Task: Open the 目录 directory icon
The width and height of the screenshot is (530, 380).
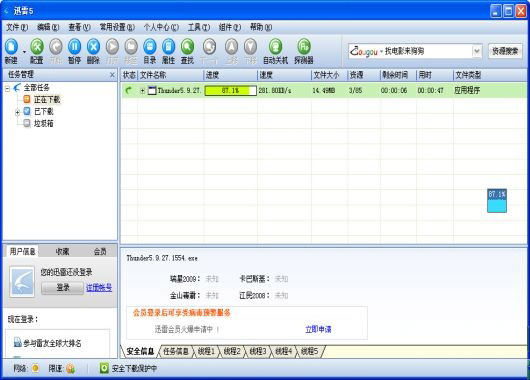Action: click(150, 46)
